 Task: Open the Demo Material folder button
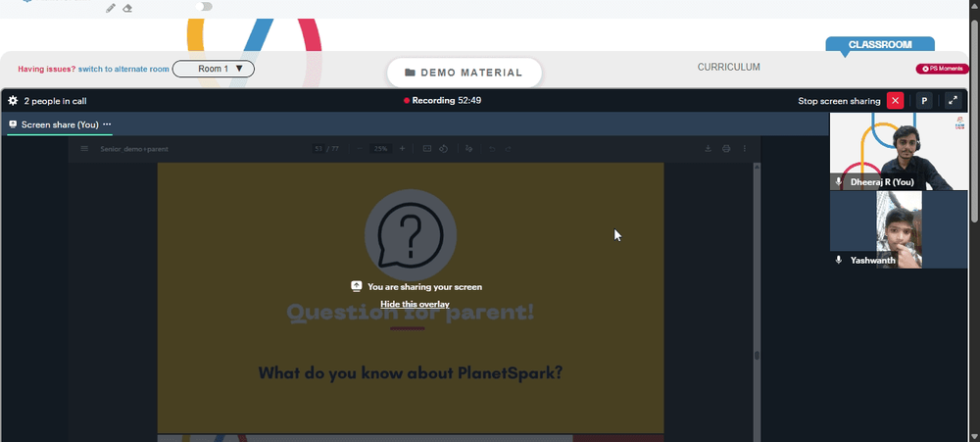(x=464, y=73)
